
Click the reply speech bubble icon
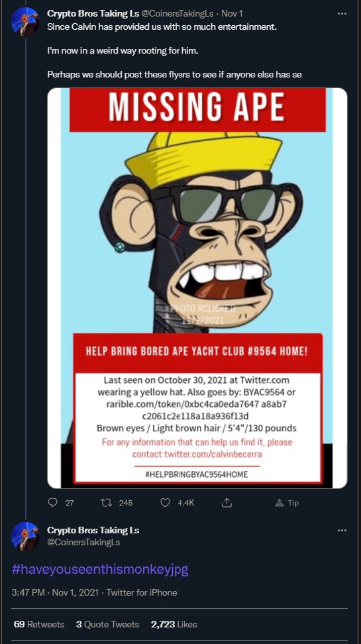tap(52, 503)
